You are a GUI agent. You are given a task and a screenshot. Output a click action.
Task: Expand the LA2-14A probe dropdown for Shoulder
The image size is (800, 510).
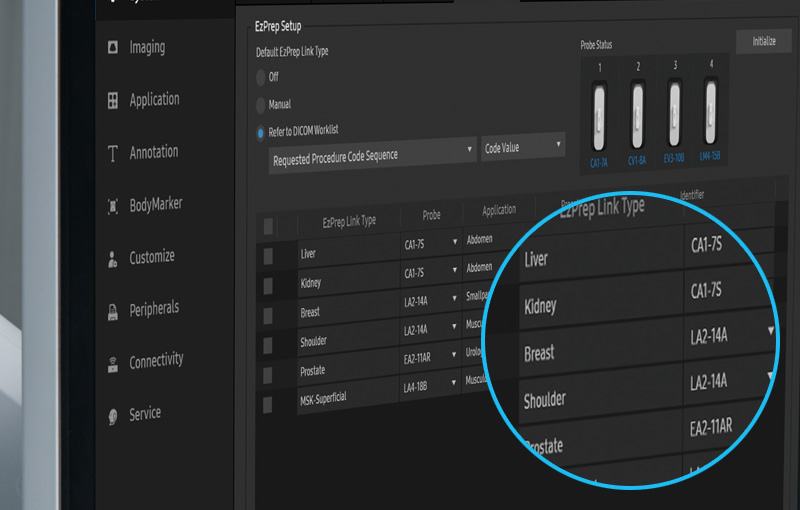[x=431, y=329]
